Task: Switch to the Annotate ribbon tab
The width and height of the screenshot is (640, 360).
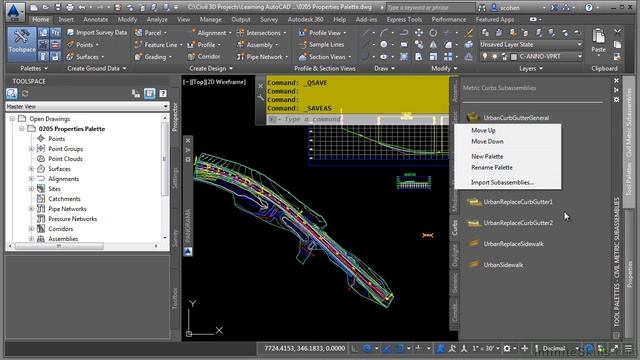Action: pyautogui.click(x=96, y=19)
